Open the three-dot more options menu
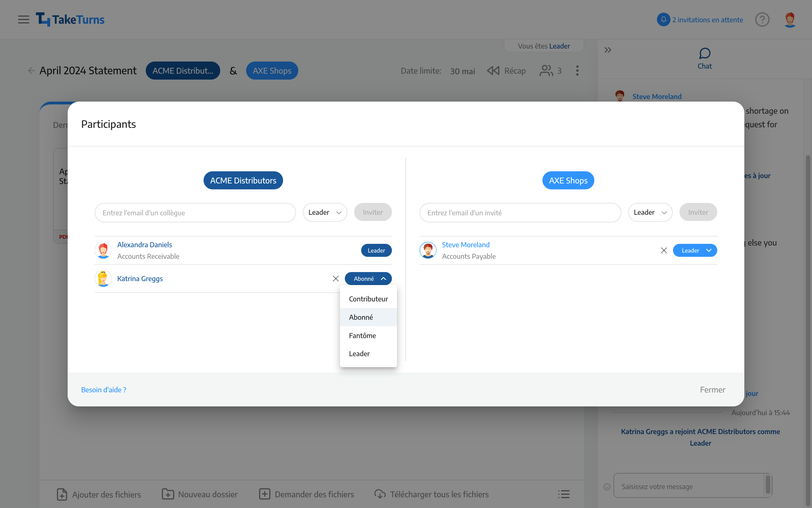The image size is (812, 508). [x=577, y=71]
